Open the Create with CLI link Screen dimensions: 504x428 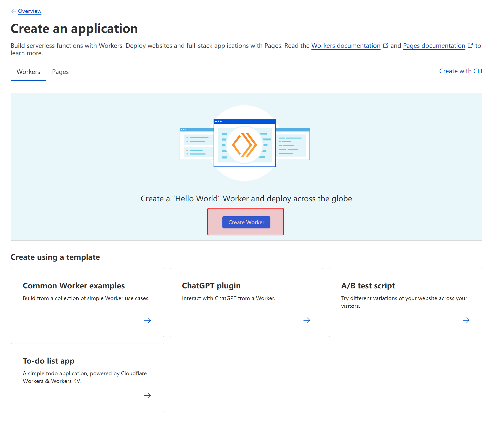coord(460,71)
